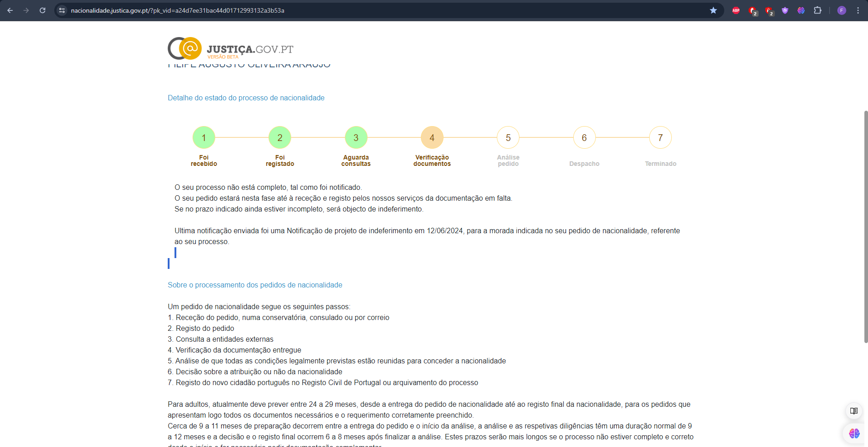Image resolution: width=868 pixels, height=447 pixels.
Task: Click list item '3. Consulta a entidades externas'
Action: 221,339
